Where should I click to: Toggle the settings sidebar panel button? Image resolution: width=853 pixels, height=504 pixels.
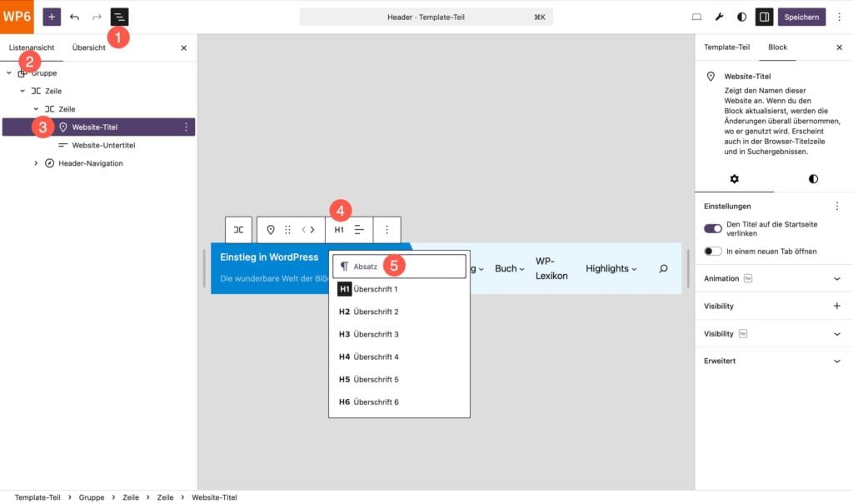764,17
